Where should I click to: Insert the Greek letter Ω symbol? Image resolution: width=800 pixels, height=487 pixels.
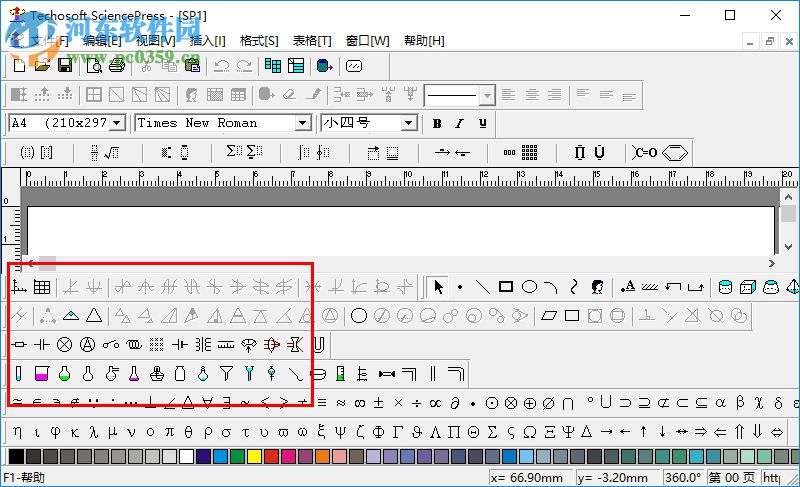(530, 432)
